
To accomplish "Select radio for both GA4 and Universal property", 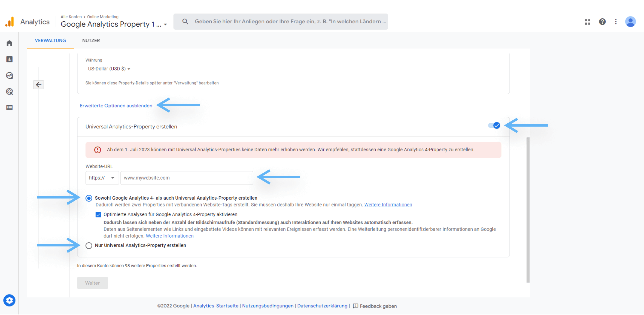I will (x=89, y=198).
